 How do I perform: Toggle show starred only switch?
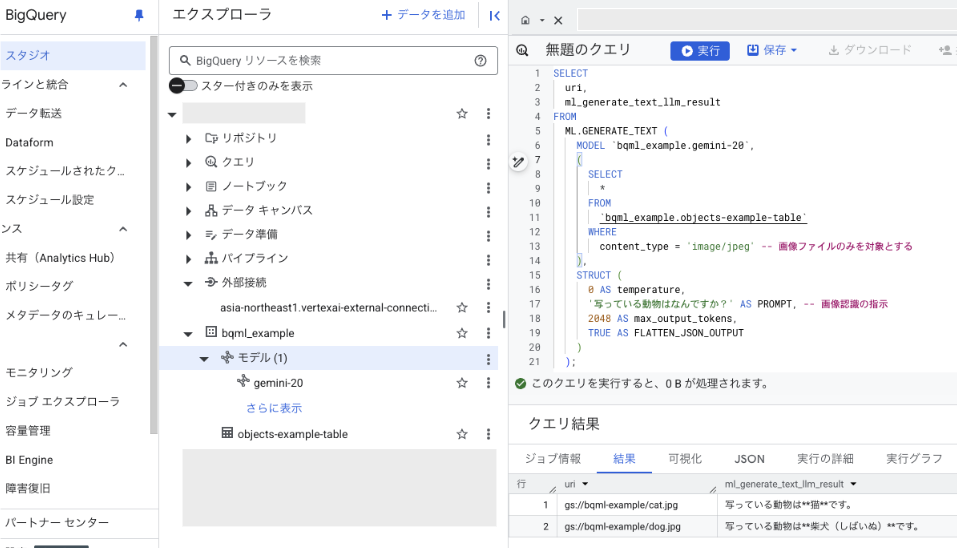(x=184, y=86)
